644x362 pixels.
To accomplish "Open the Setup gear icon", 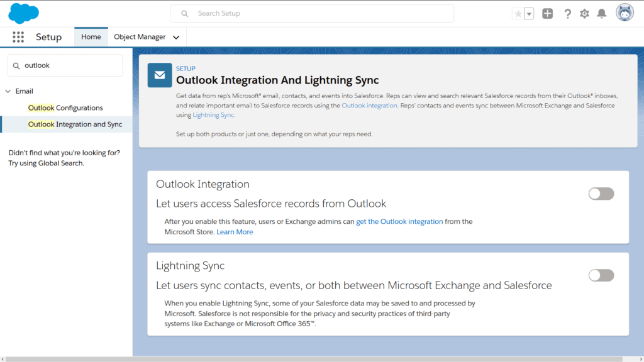I will pos(585,13).
